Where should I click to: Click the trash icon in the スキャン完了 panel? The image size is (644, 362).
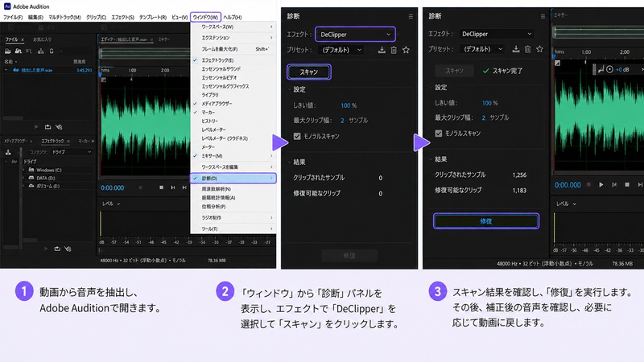[528, 49]
